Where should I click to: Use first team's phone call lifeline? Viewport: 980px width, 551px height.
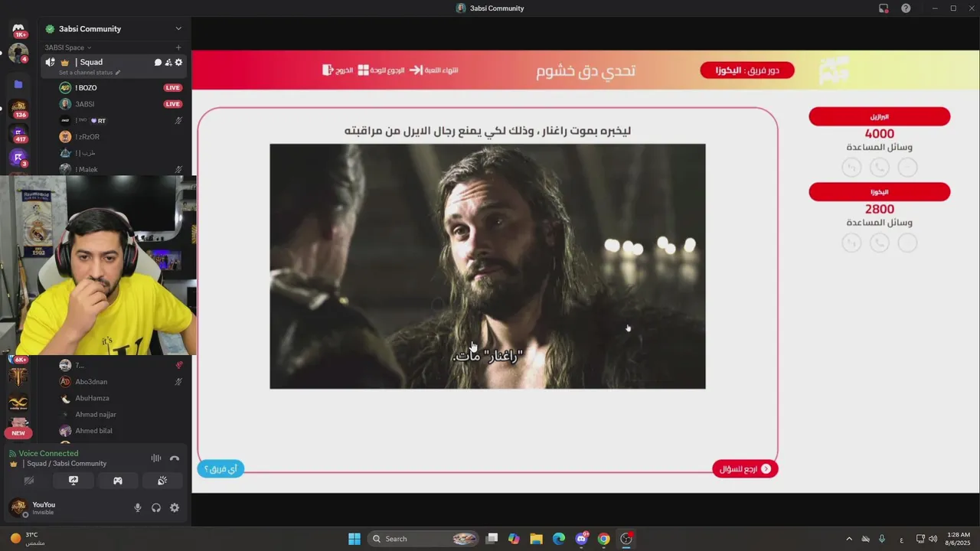point(879,167)
